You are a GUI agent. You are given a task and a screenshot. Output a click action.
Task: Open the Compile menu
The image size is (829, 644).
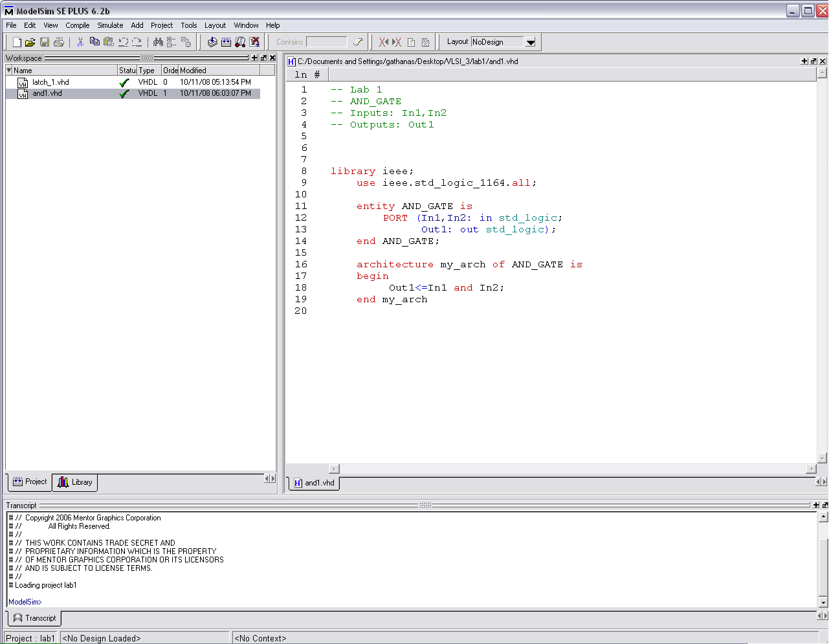tap(77, 25)
